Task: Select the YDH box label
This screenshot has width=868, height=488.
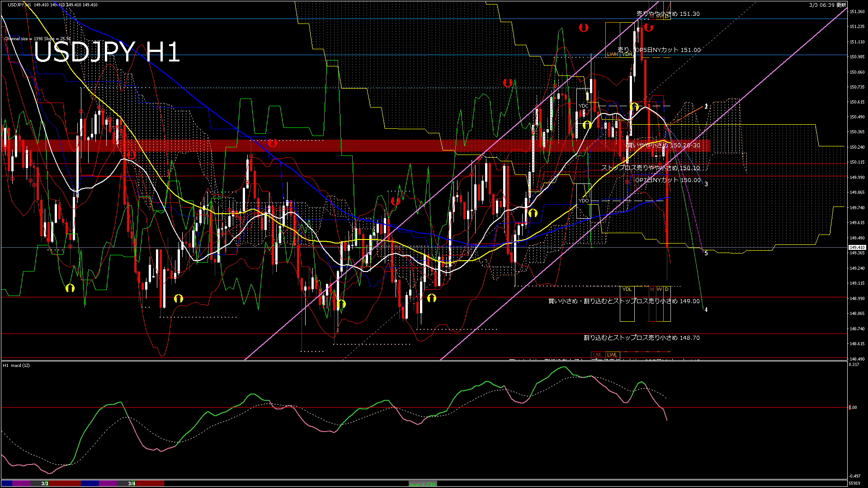Action: pyautogui.click(x=627, y=54)
